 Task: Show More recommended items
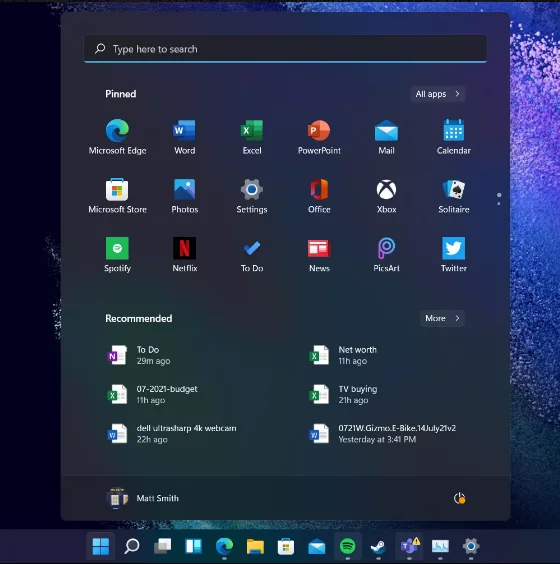(x=442, y=318)
